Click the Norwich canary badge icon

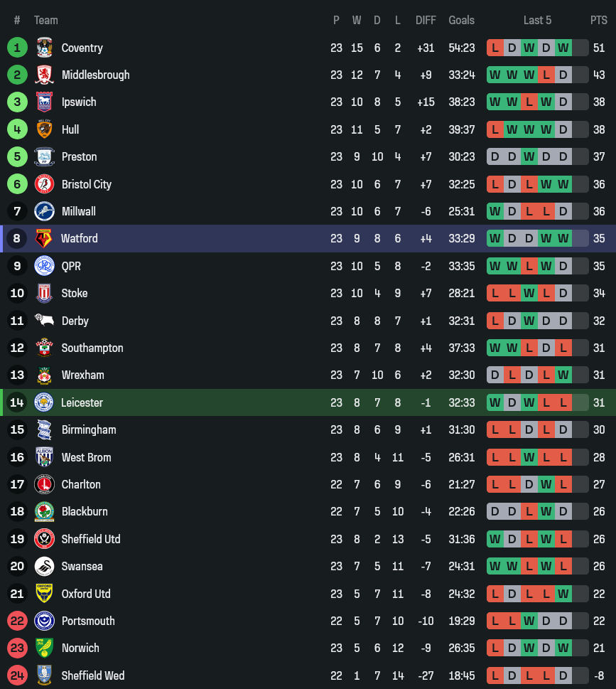[x=44, y=648]
